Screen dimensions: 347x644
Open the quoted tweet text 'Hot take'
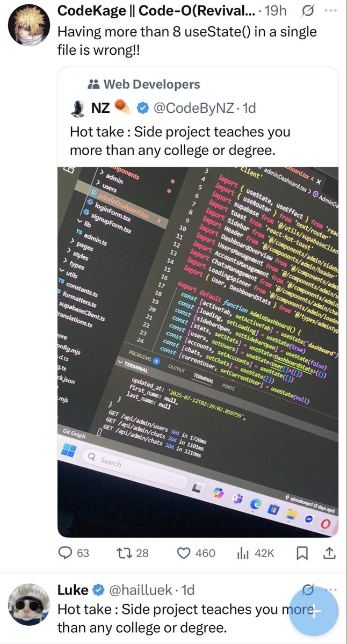coord(180,141)
